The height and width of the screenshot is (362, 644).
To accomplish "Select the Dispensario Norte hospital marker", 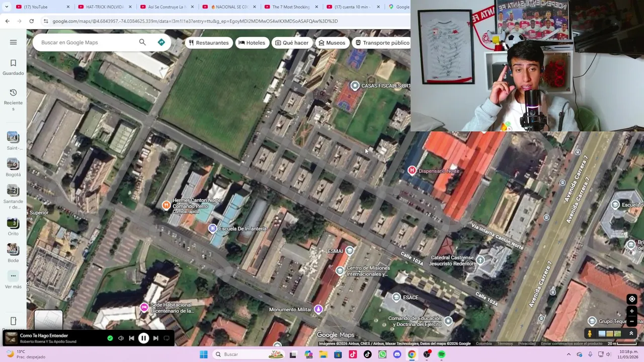I will 412,171.
